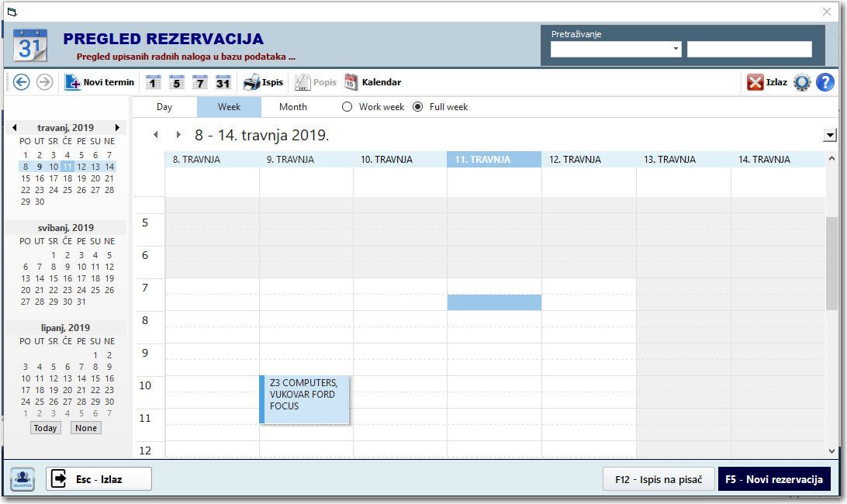This screenshot has width=847, height=504.
Task: Switch to Day tab
Action: (164, 107)
